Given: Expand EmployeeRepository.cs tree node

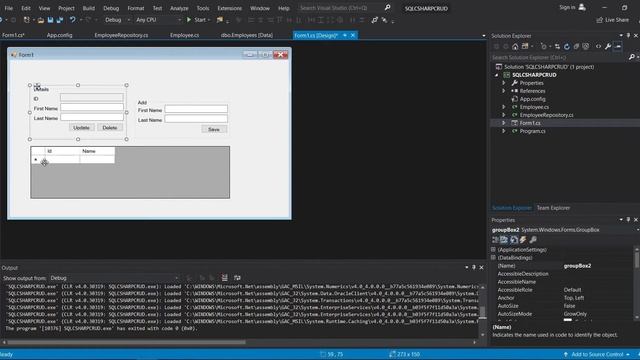Looking at the screenshot, I should coord(504,115).
